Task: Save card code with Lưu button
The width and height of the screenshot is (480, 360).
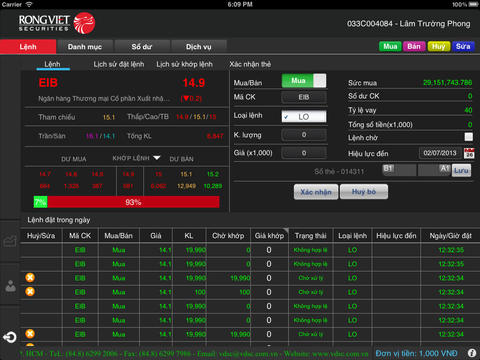Action: pos(461,170)
